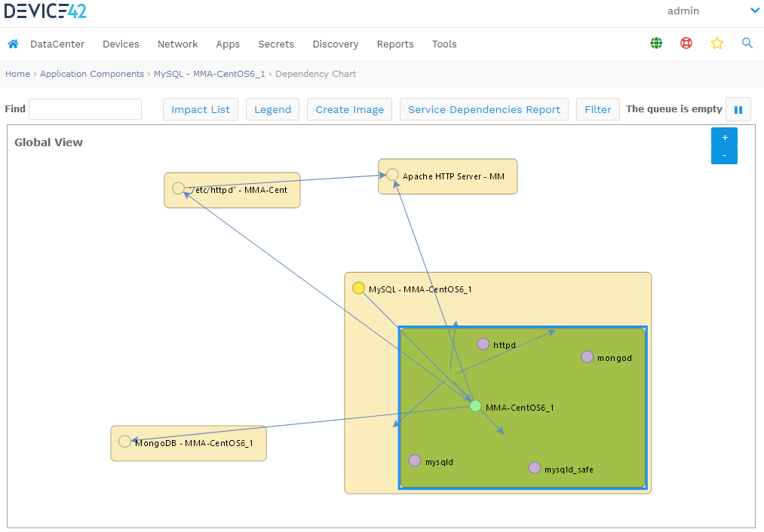Select the mysqld purple node circle

[x=415, y=460]
